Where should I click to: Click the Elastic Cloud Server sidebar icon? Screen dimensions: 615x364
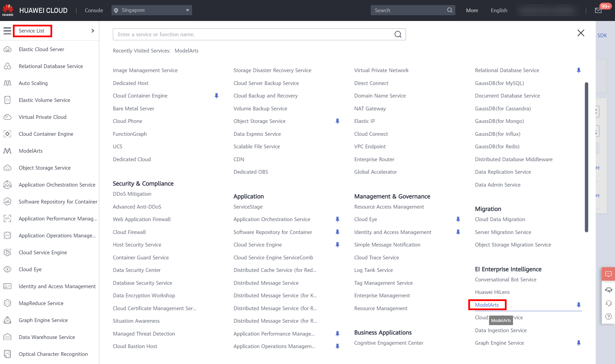[7, 49]
